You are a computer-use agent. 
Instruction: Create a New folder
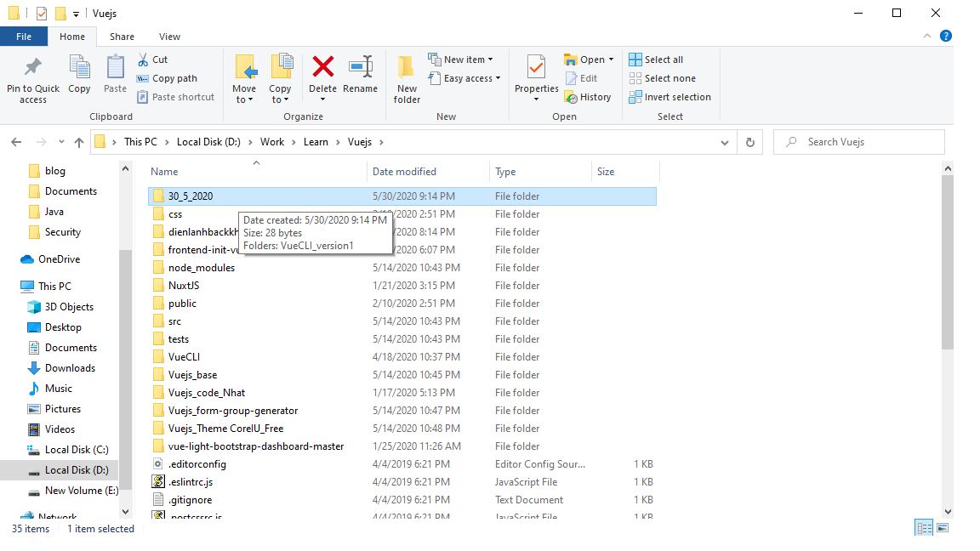407,79
